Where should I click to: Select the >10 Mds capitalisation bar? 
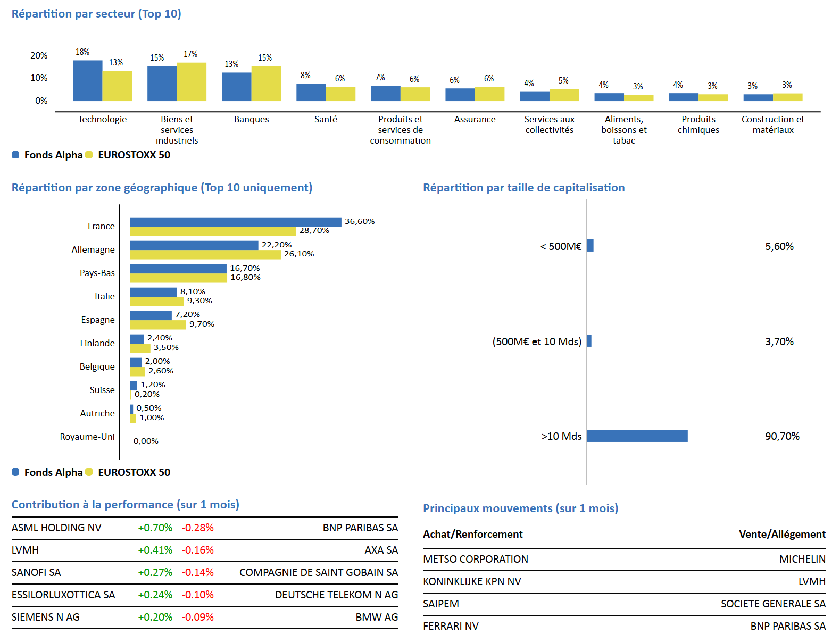(637, 436)
